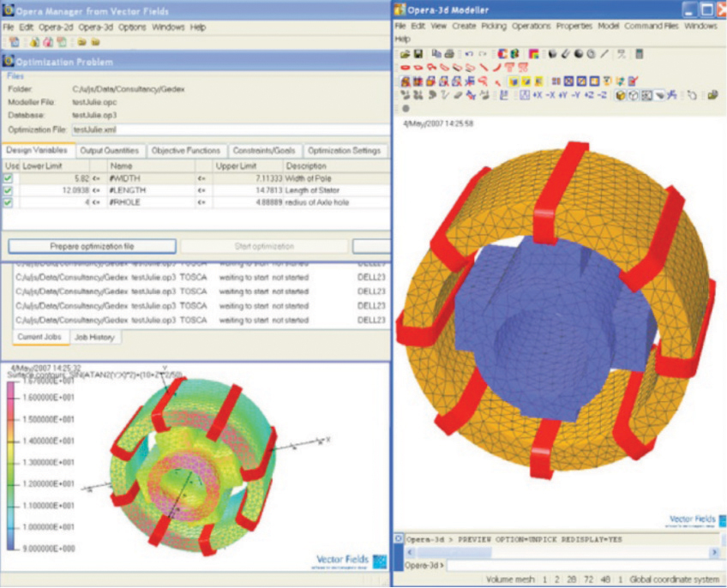Open the Operations menu in Modeller
Image resolution: width=727 pixels, height=588 pixels.
pos(532,27)
